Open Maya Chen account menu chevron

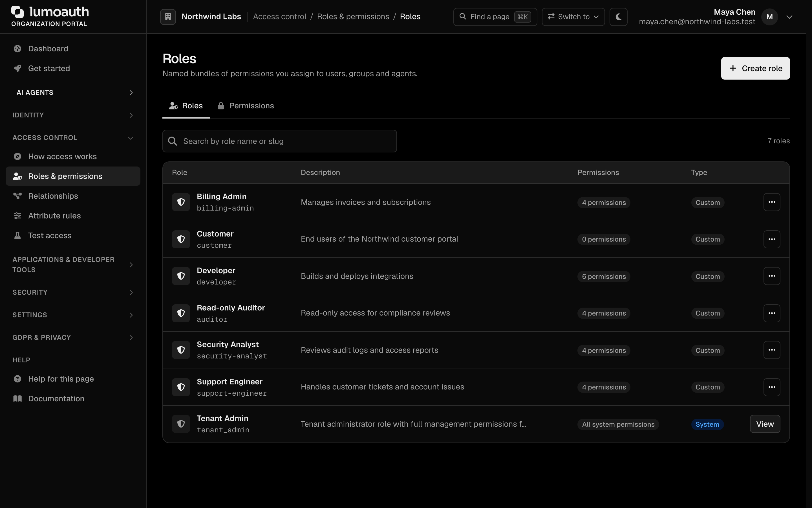click(789, 17)
